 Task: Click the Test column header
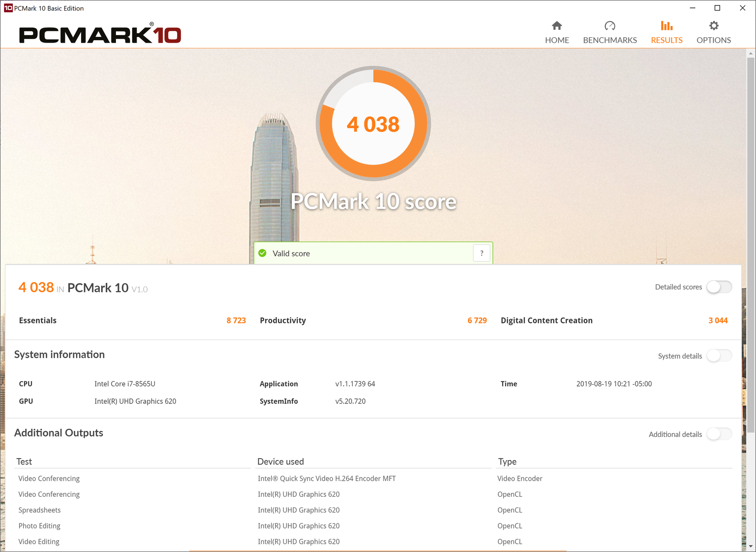click(x=24, y=461)
